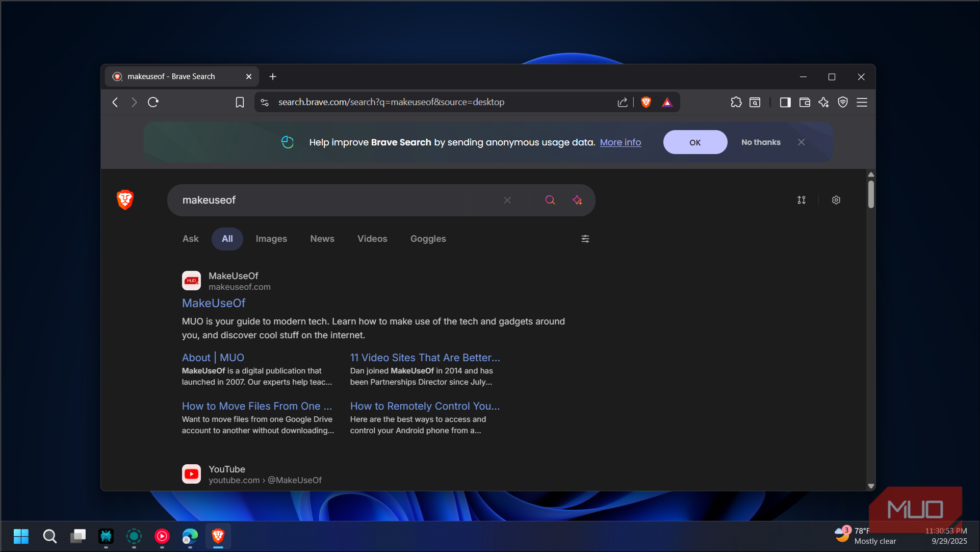Open a new tab with plus button
This screenshot has width=980, height=552.
[273, 77]
